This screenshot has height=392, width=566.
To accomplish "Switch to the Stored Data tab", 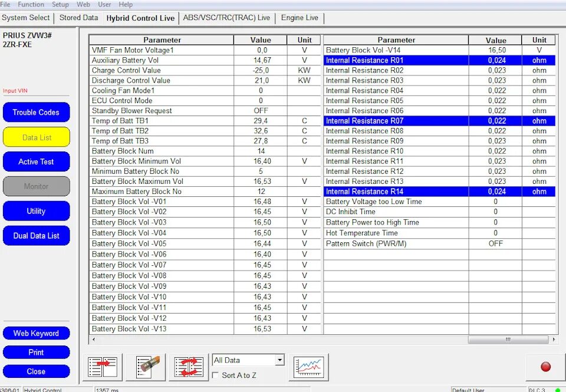I will pyautogui.click(x=78, y=18).
